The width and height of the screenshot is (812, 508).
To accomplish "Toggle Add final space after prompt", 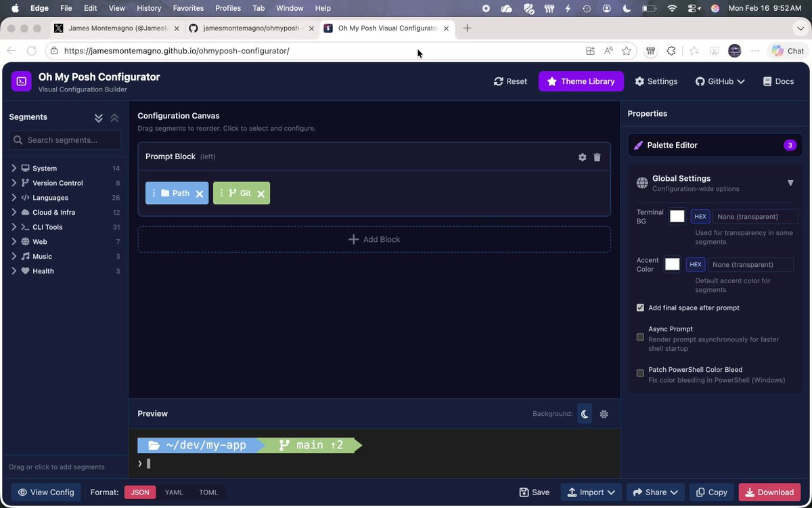I will point(640,308).
